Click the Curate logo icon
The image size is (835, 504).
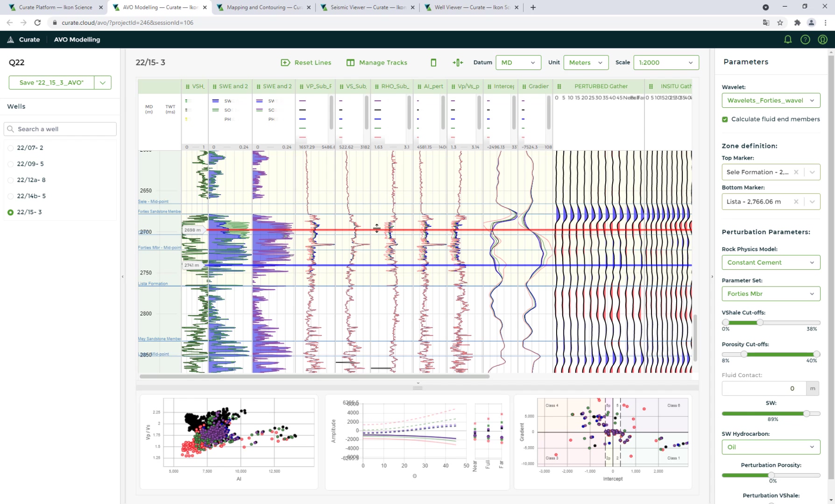(11, 40)
